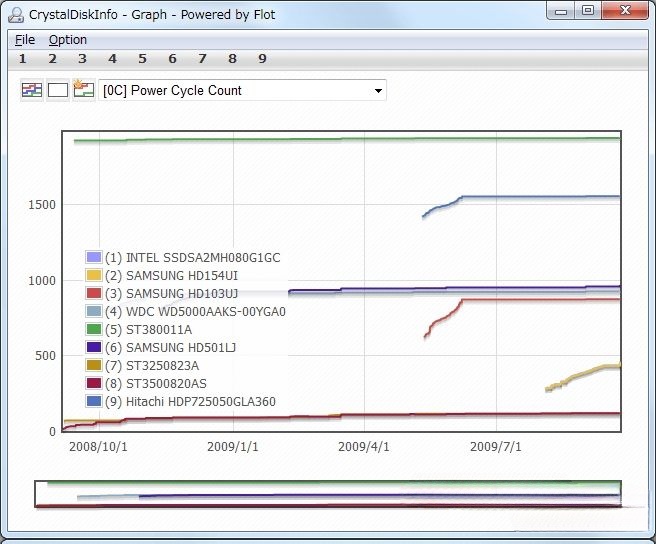Click the ST380011A green legend swatch
This screenshot has height=544, width=656.
point(94,329)
